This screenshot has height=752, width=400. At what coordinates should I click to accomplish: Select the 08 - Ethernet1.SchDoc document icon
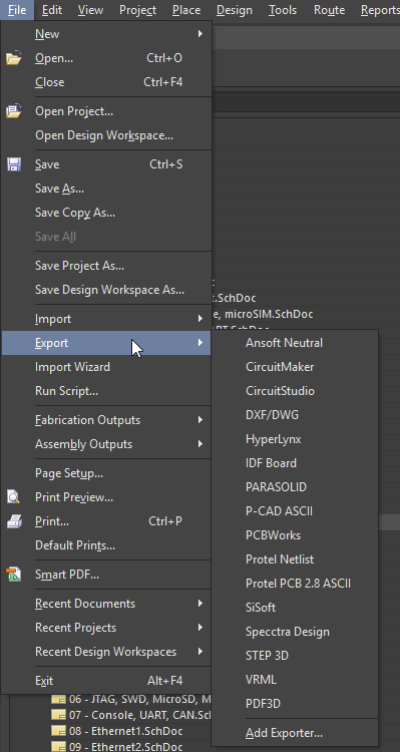(59, 732)
